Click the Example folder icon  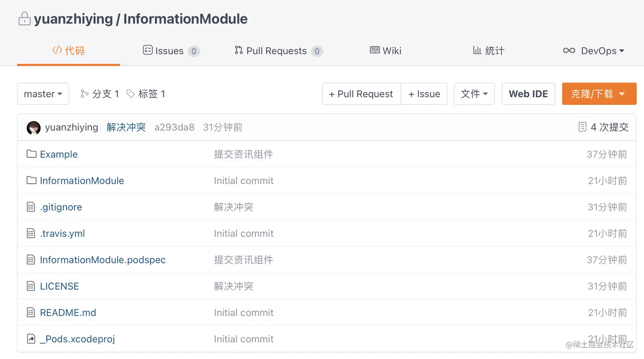point(31,154)
